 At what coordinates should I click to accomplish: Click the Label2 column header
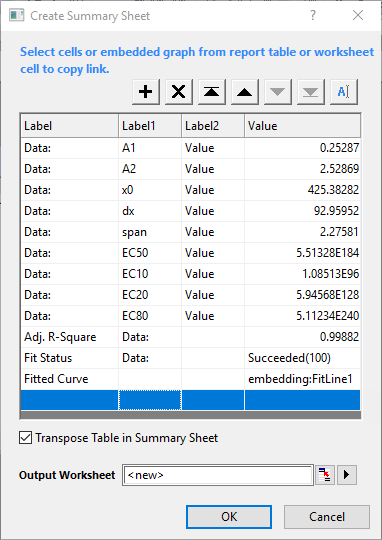point(213,126)
